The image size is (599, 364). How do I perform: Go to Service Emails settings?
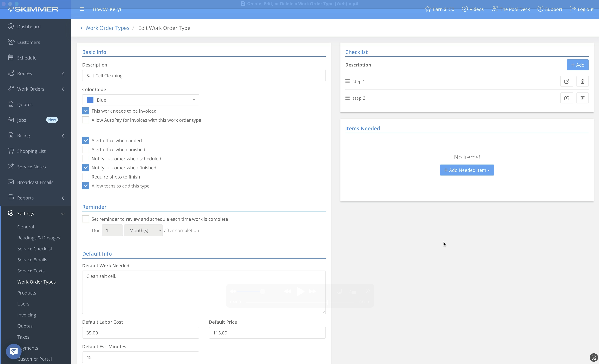[32, 260]
